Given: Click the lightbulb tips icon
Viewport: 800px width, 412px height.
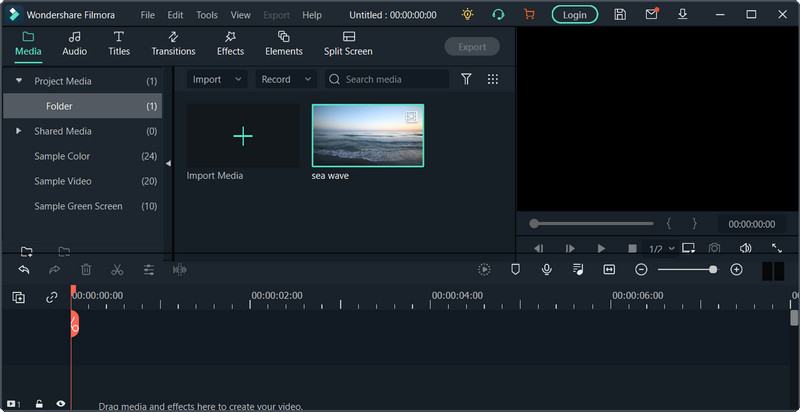Looking at the screenshot, I should pyautogui.click(x=467, y=14).
